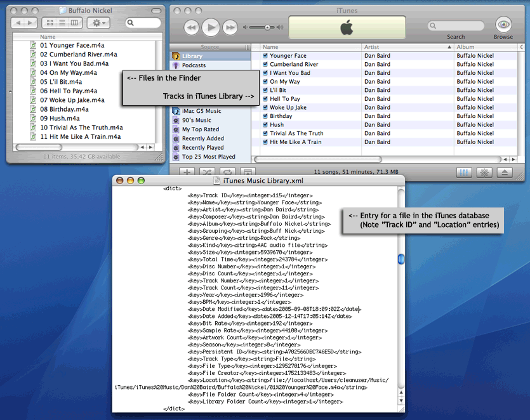Click the Finder horizontal scrollbar thumb
The height and width of the screenshot is (420, 530).
pyautogui.click(x=39, y=147)
